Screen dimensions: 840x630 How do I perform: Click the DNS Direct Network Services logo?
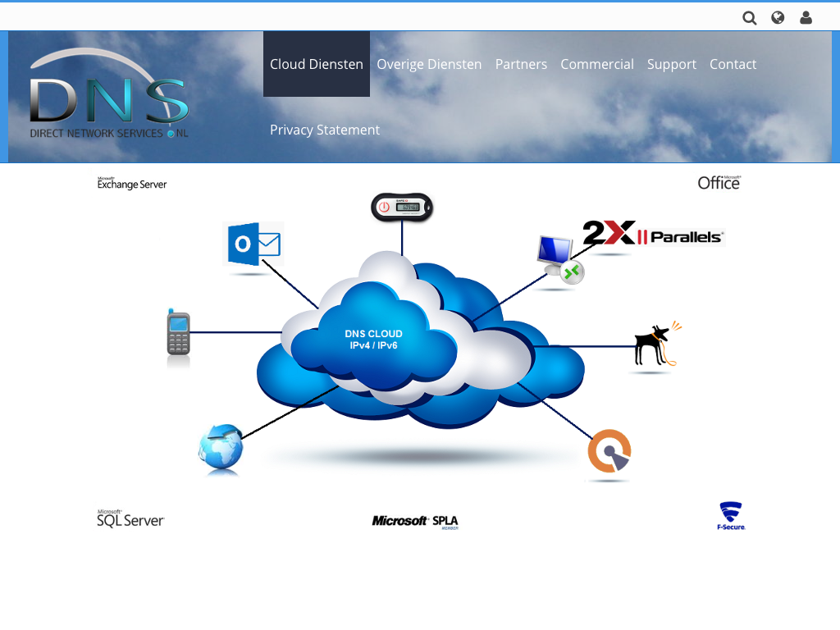point(109,96)
